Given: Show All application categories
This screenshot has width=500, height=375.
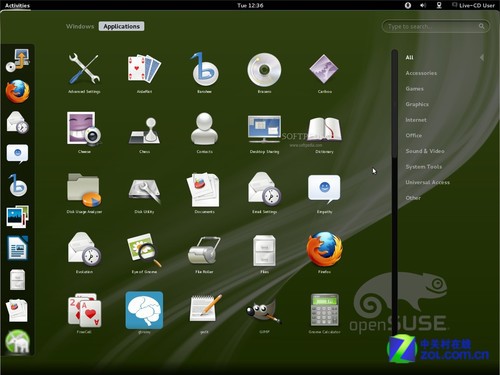Looking at the screenshot, I should tap(409, 57).
